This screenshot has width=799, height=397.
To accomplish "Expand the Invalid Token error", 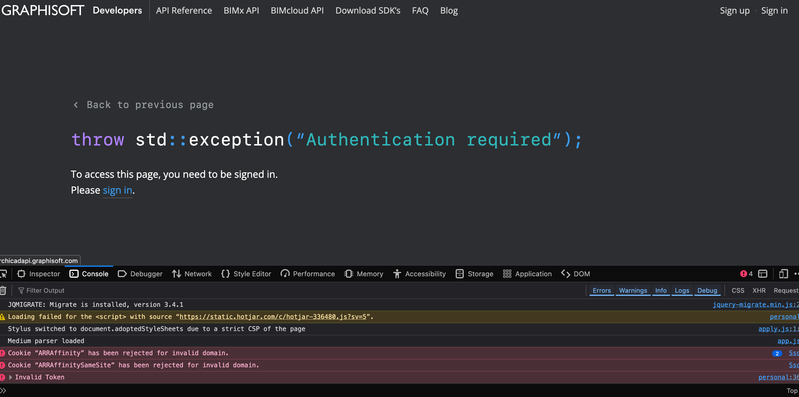I will (x=11, y=378).
